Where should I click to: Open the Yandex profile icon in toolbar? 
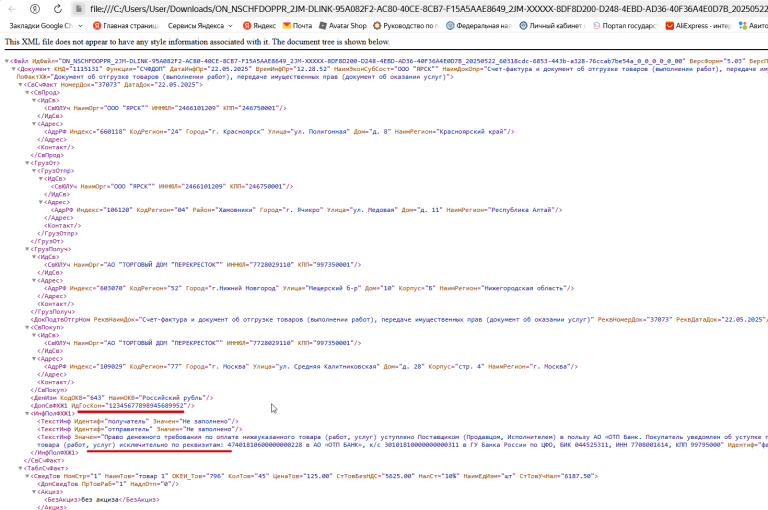click(35, 9)
